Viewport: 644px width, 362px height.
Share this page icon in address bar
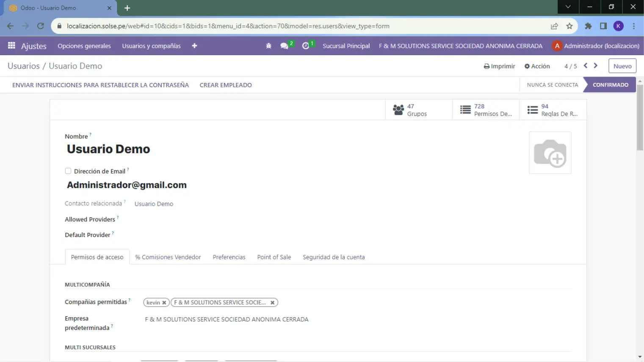554,26
